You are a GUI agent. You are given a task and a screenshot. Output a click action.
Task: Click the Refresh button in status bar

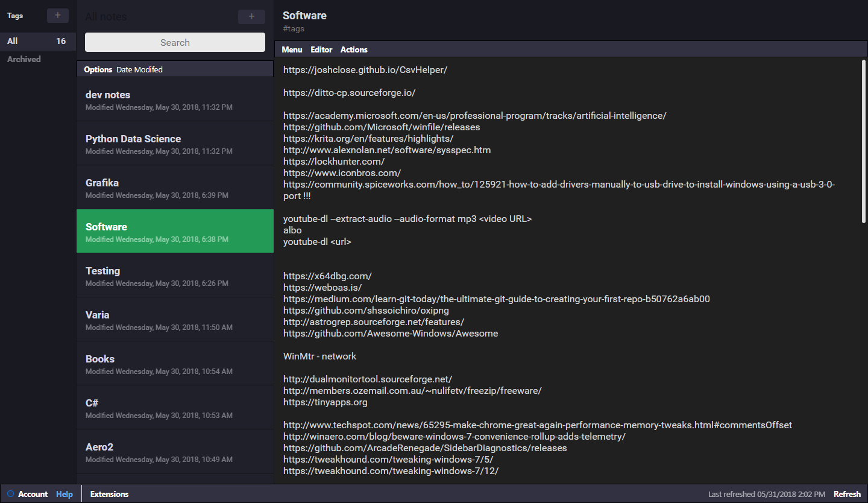point(847,494)
